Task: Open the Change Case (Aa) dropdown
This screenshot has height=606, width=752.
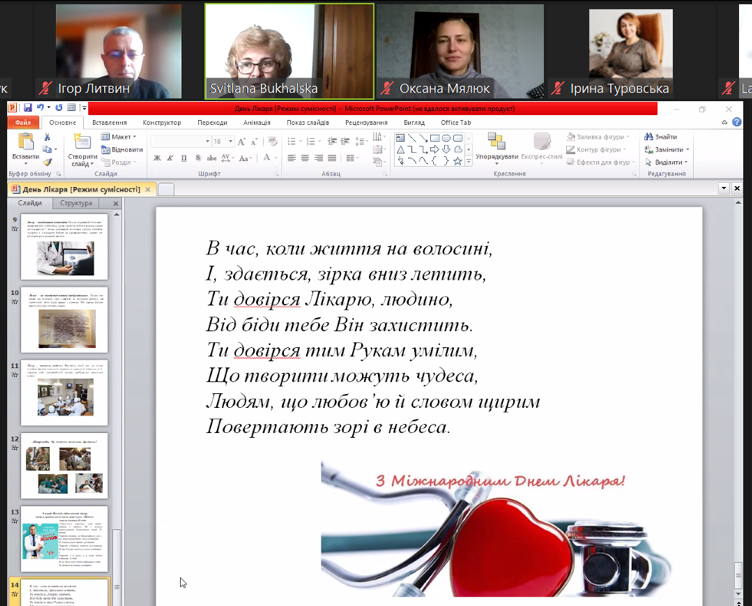Action: 244,158
